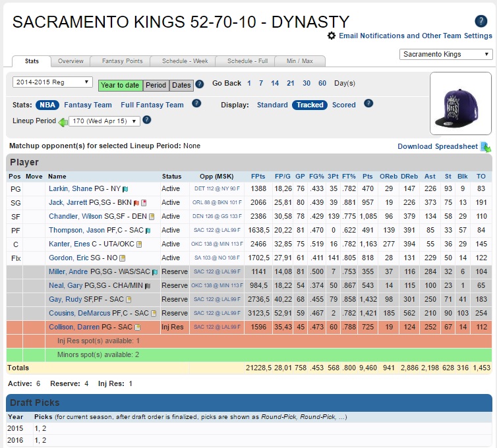Click the help icon beside the team title
497x448 pixels.
pyautogui.click(x=481, y=21)
